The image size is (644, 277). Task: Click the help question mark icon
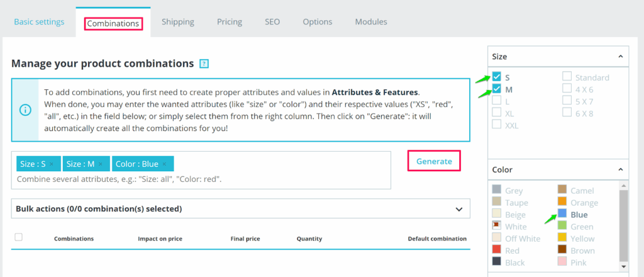(x=204, y=64)
